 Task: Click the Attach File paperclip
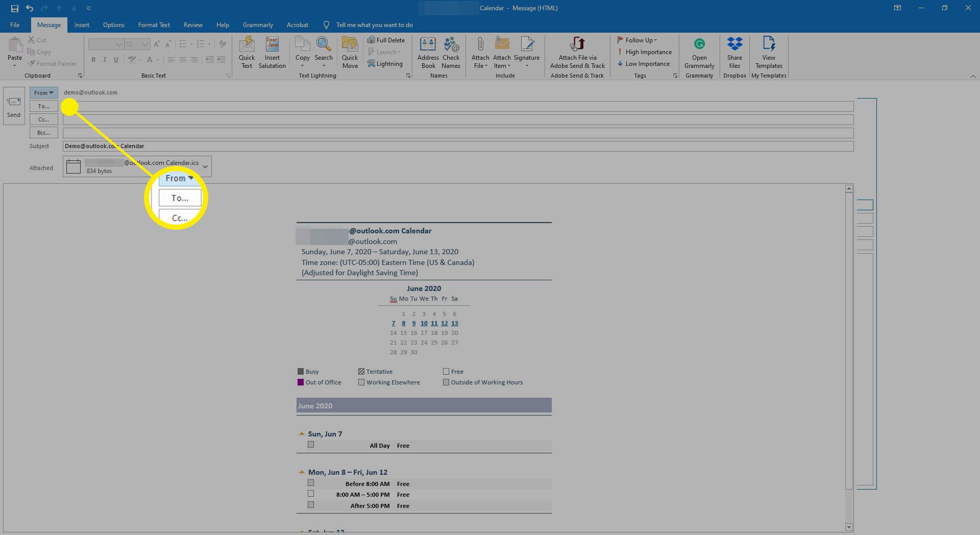[x=480, y=44]
